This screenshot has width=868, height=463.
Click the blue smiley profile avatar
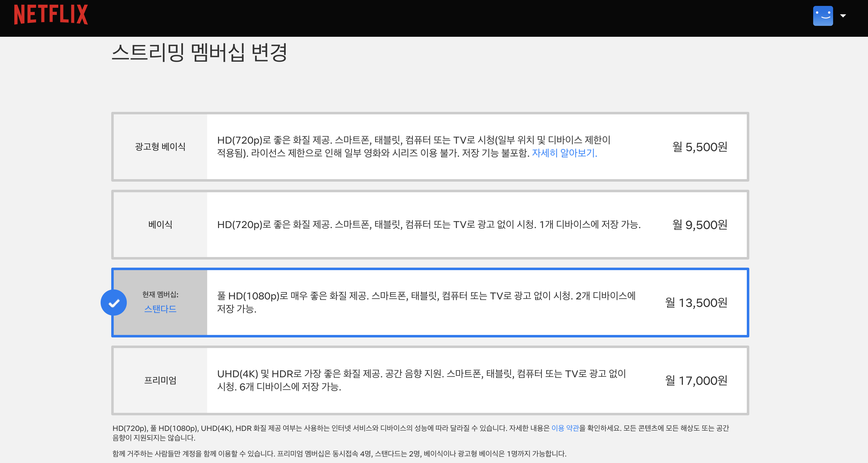point(823,16)
